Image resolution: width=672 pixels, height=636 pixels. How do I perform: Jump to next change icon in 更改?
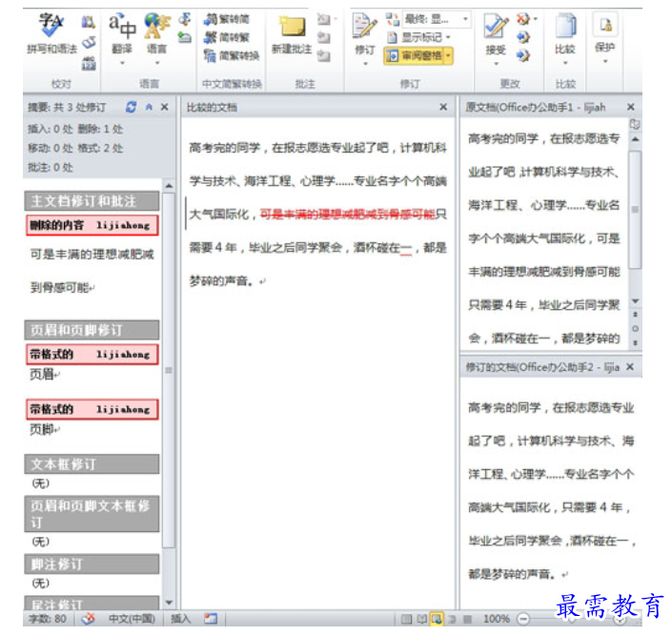[x=523, y=56]
